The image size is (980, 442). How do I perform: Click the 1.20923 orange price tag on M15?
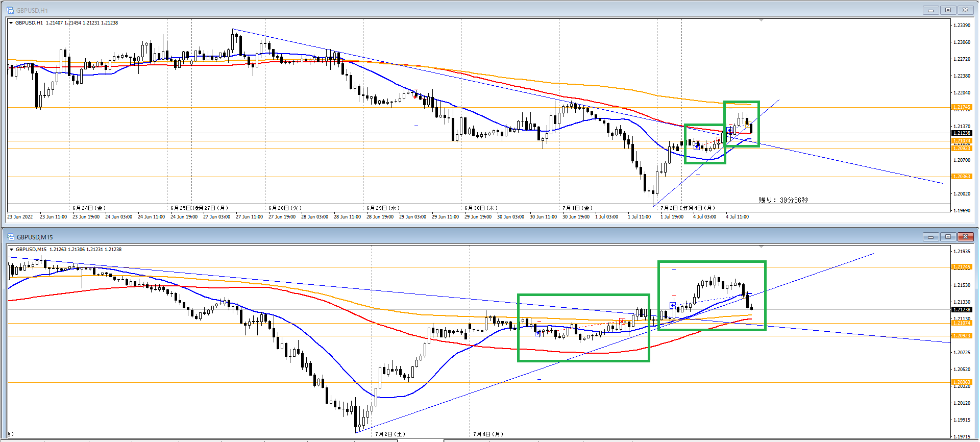(x=962, y=336)
